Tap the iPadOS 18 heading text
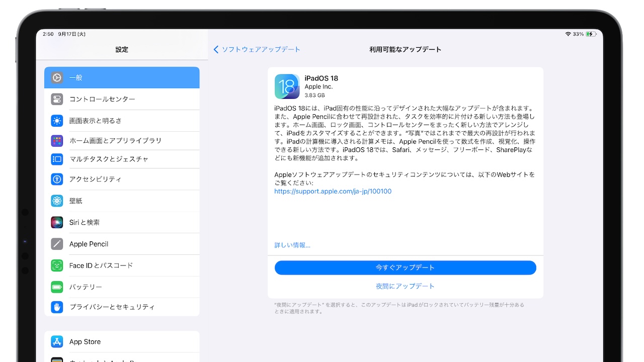644x362 pixels. (x=321, y=78)
